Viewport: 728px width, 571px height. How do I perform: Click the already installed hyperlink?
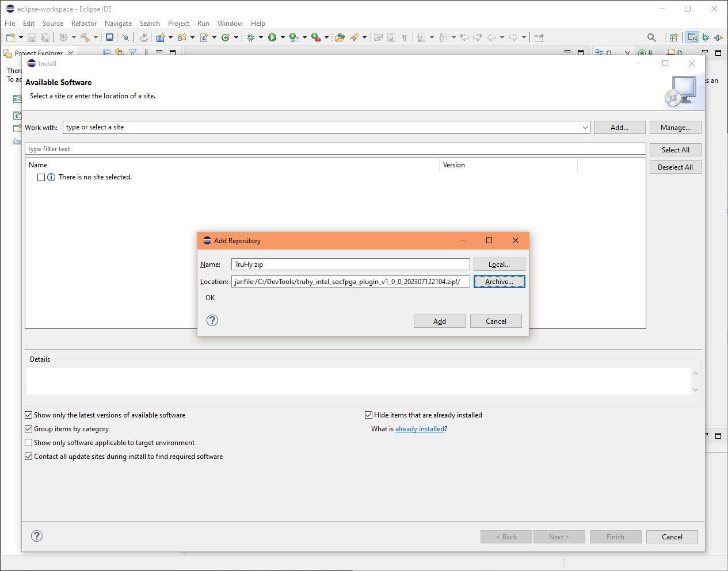tap(420, 428)
